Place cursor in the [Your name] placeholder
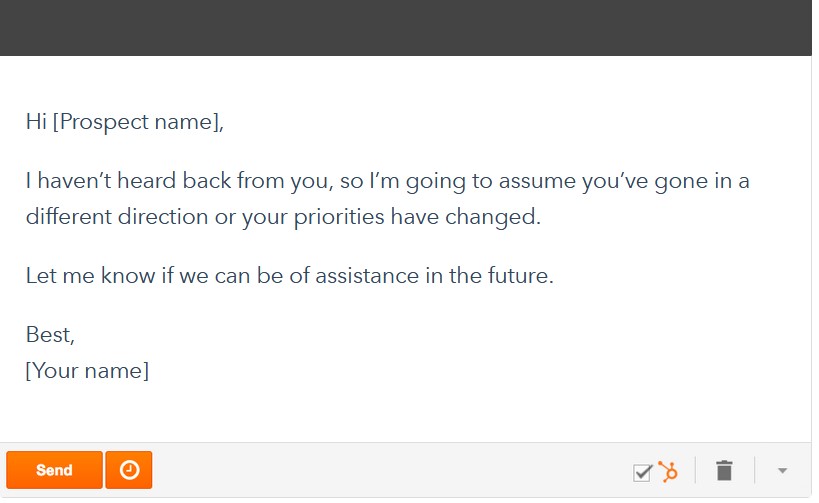Viewport: 819px width, 503px height. coord(87,371)
